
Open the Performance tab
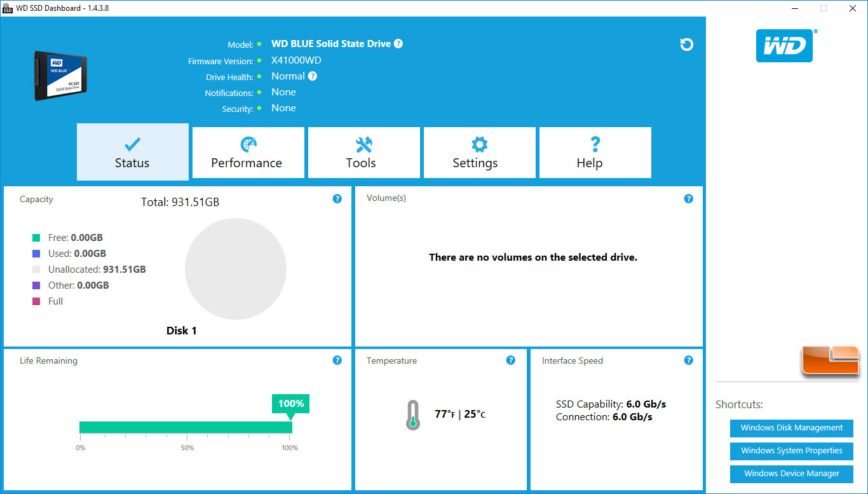click(x=248, y=153)
